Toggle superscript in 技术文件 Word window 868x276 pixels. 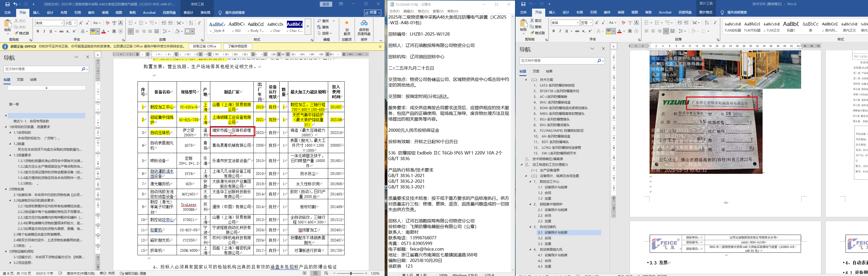[590, 31]
